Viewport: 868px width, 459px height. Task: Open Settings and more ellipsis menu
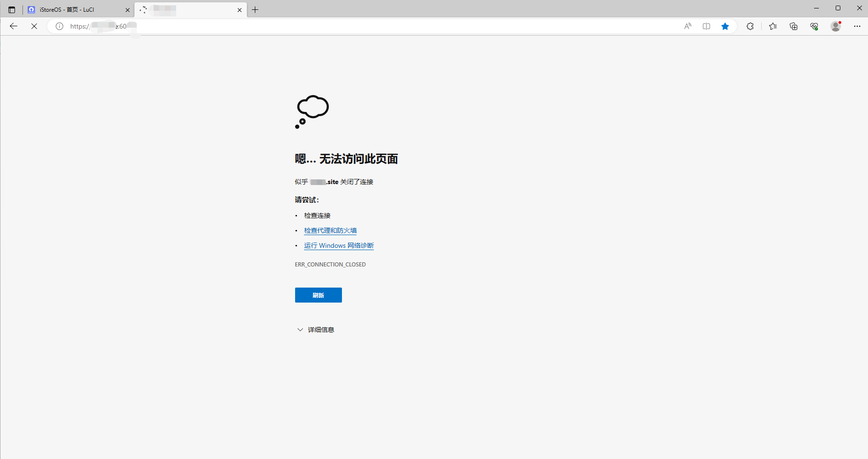tap(857, 26)
